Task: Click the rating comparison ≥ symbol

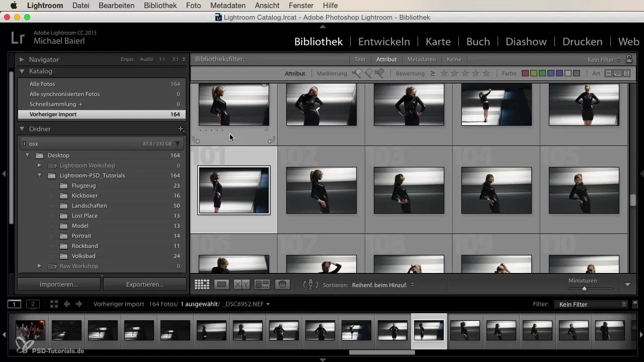Action: (x=433, y=73)
